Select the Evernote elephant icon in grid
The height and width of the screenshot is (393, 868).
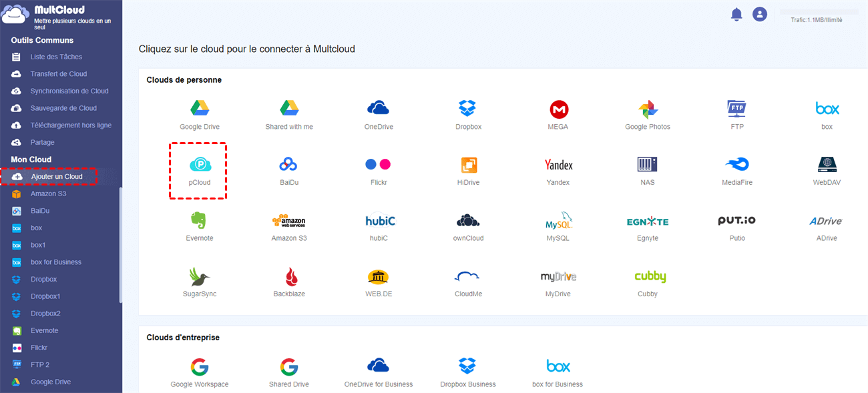point(199,220)
